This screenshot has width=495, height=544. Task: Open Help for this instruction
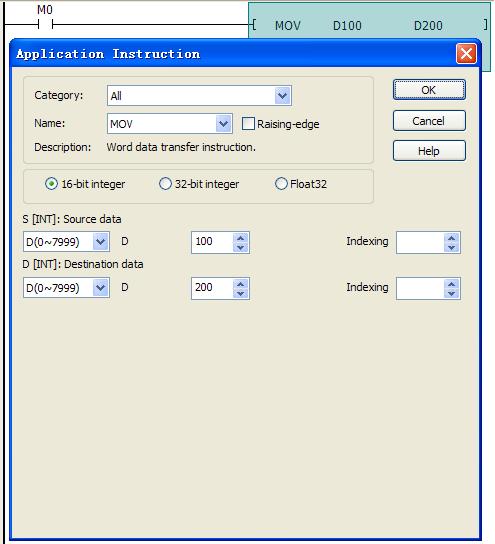tap(429, 151)
